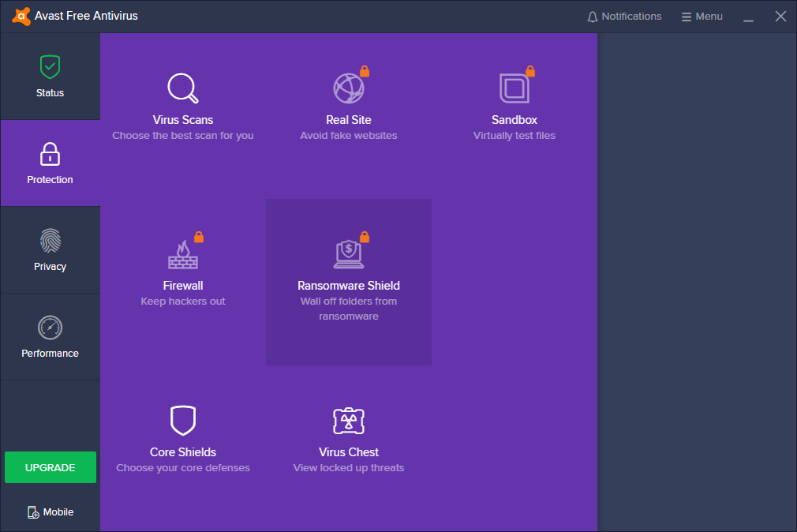Click the Notifications bell icon
Image resolution: width=797 pixels, height=532 pixels.
coord(592,17)
